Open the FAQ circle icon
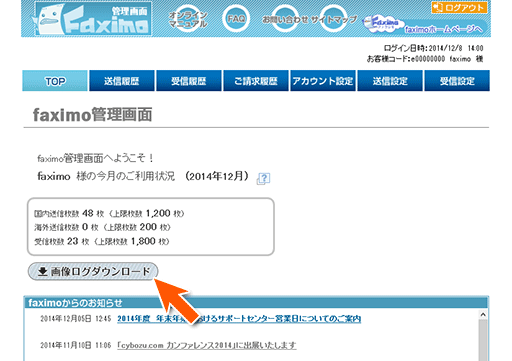This screenshot has width=512, height=361. 236,19
